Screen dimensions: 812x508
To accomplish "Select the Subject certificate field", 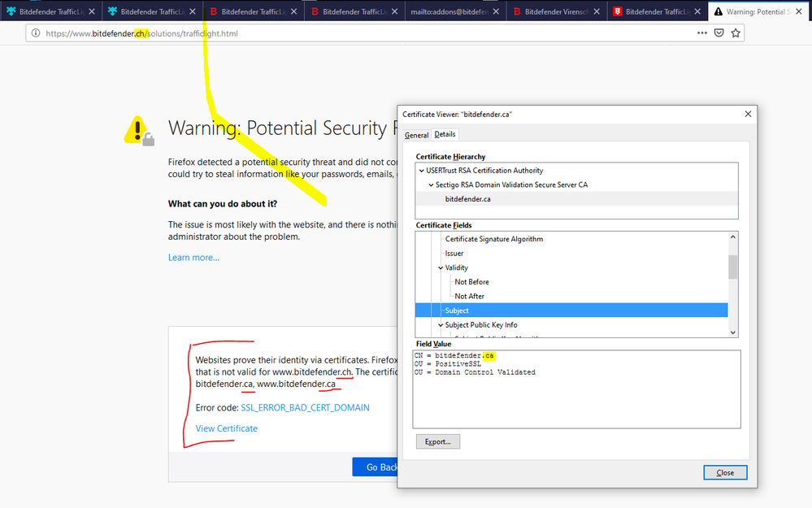I will click(571, 310).
